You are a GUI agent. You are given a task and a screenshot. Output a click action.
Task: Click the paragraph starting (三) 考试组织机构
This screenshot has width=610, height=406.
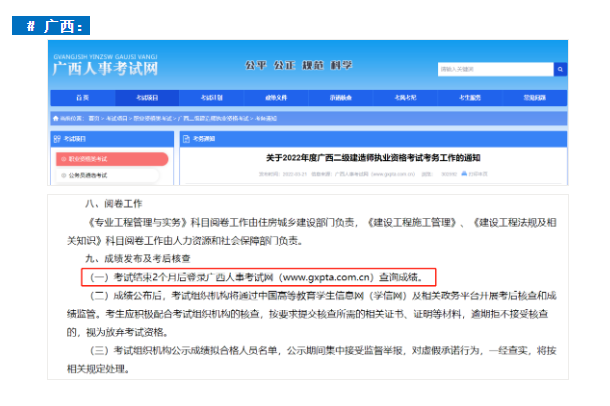pyautogui.click(x=312, y=360)
